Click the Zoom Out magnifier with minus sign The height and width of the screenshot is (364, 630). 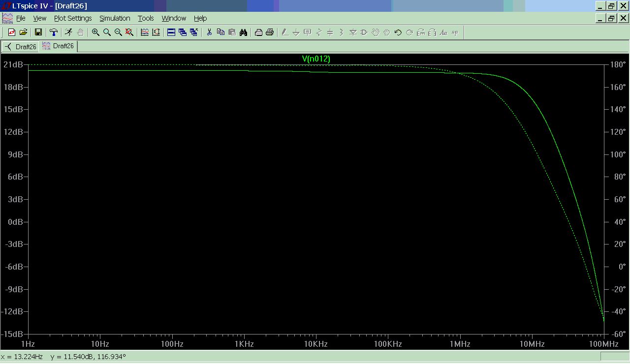click(118, 32)
